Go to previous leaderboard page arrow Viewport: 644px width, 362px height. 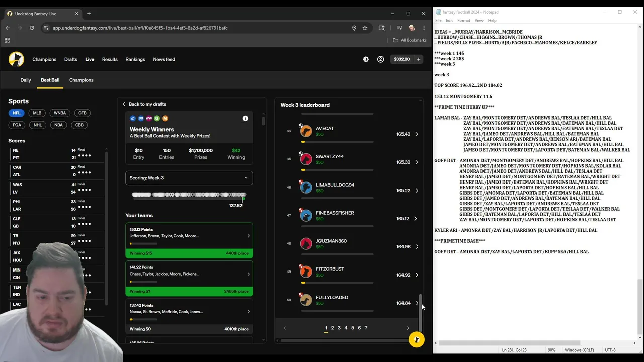[x=284, y=328]
